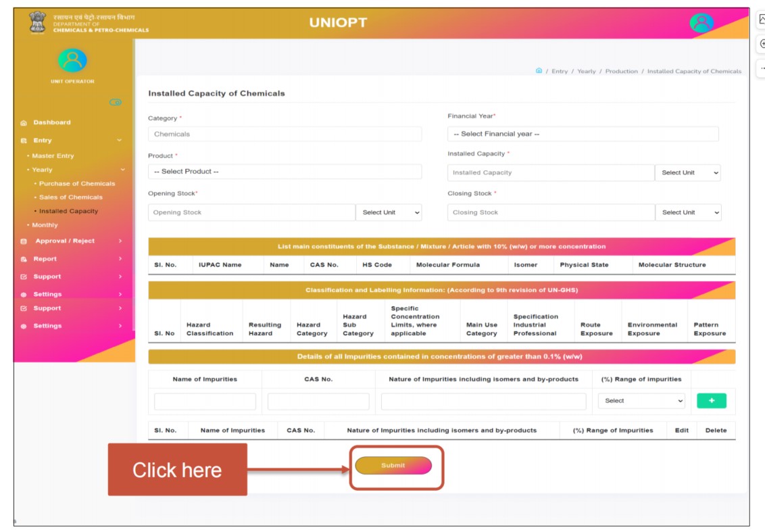Click the Nature of Impurities text box
This screenshot has width=765, height=532.
point(483,401)
